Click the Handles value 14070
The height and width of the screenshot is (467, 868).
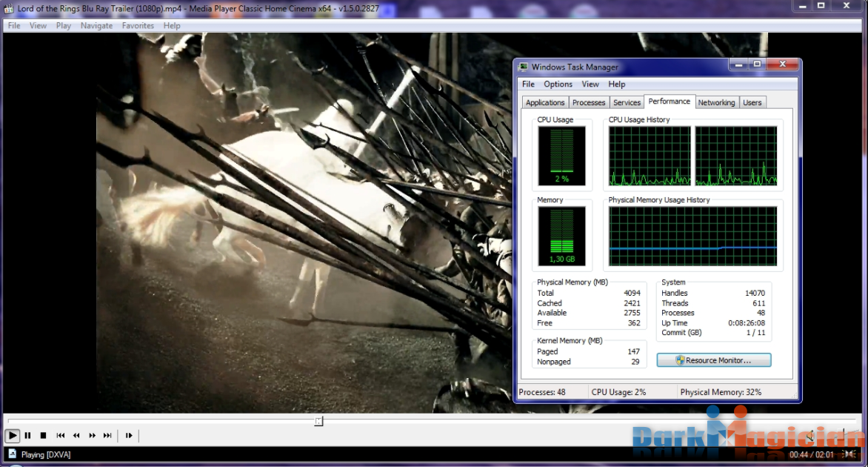coord(755,293)
